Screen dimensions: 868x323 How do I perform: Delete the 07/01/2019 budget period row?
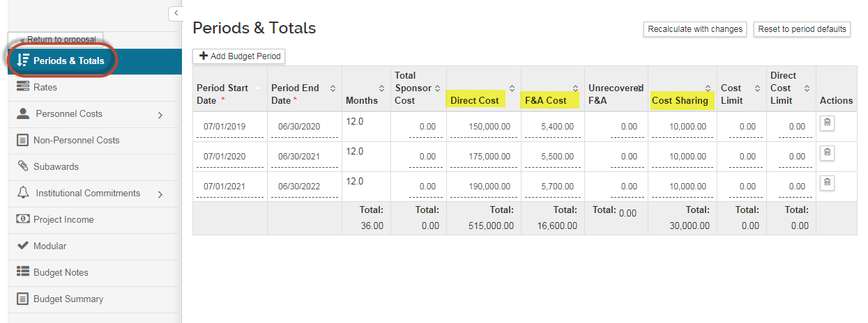click(x=827, y=123)
